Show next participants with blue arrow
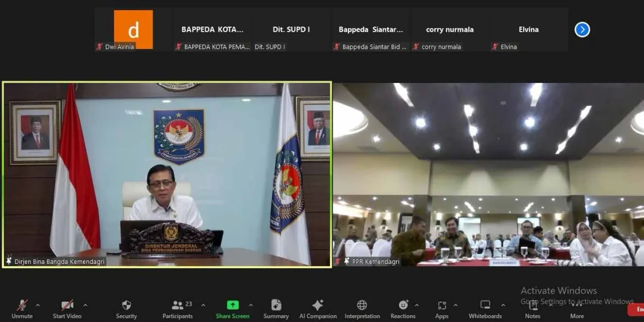The height and width of the screenshot is (322, 644). tap(582, 29)
